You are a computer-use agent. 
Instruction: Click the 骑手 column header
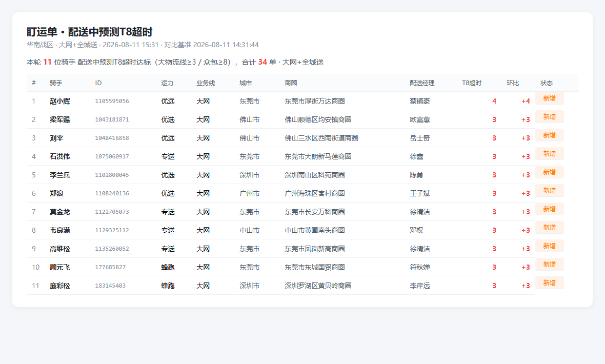[56, 83]
